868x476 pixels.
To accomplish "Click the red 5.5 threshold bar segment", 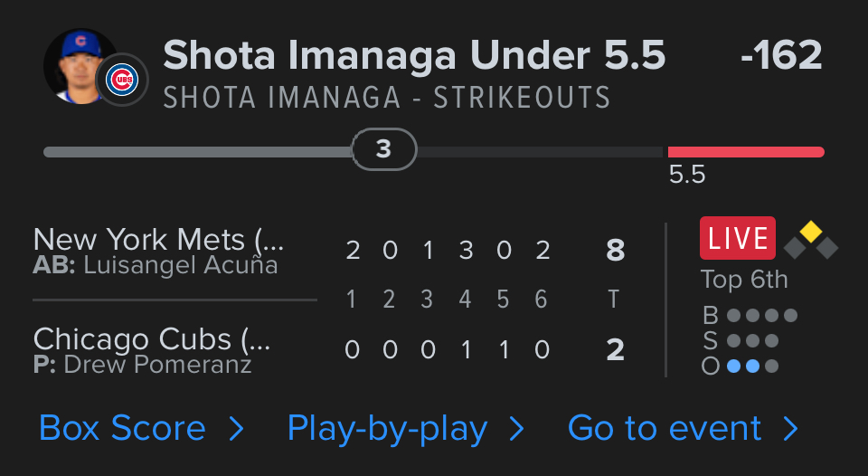I will [745, 152].
